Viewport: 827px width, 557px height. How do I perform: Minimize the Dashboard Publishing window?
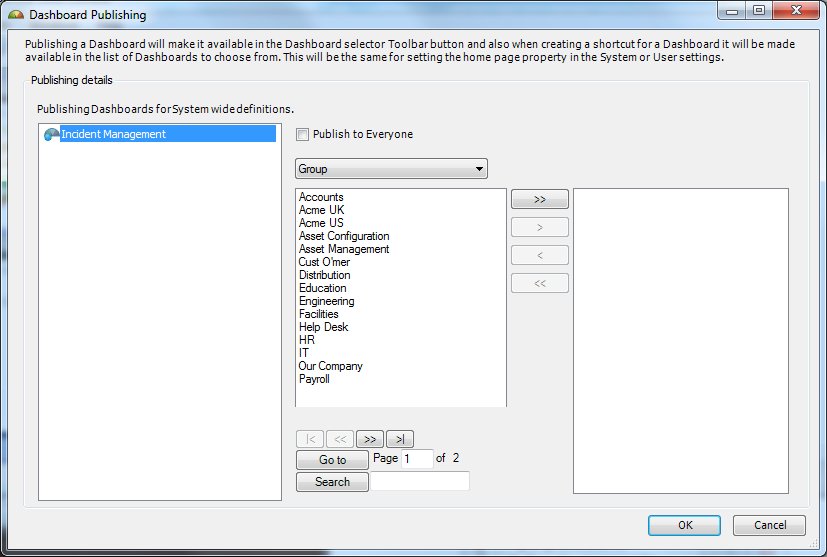coord(732,11)
